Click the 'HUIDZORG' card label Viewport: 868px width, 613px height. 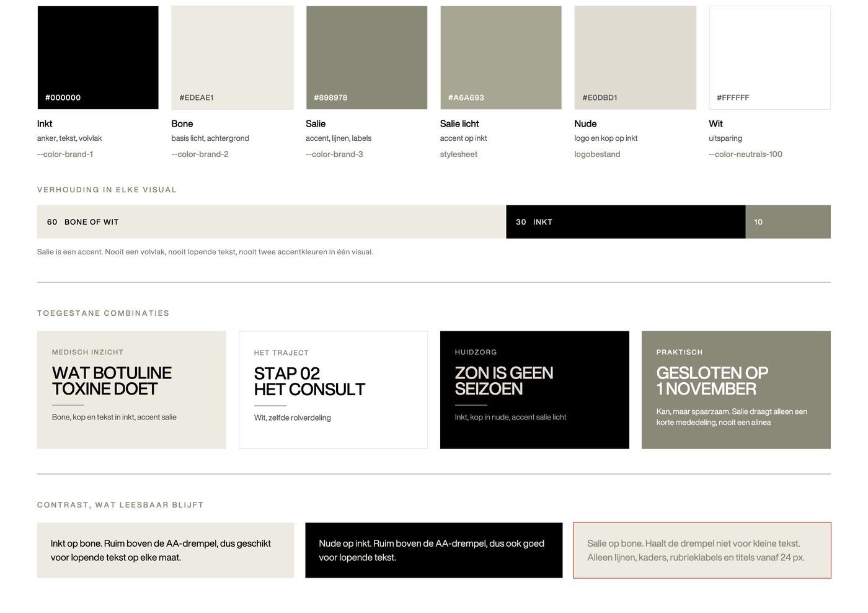tap(476, 352)
